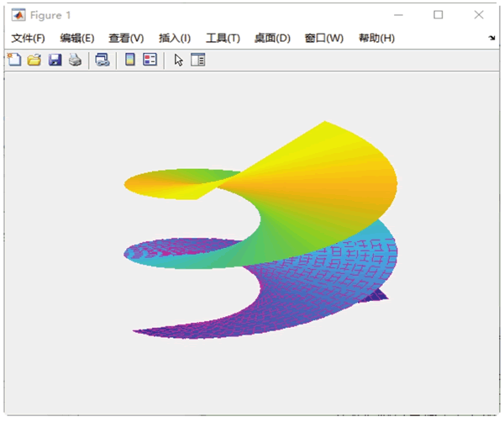Open the 编辑(E) menu

click(x=77, y=39)
